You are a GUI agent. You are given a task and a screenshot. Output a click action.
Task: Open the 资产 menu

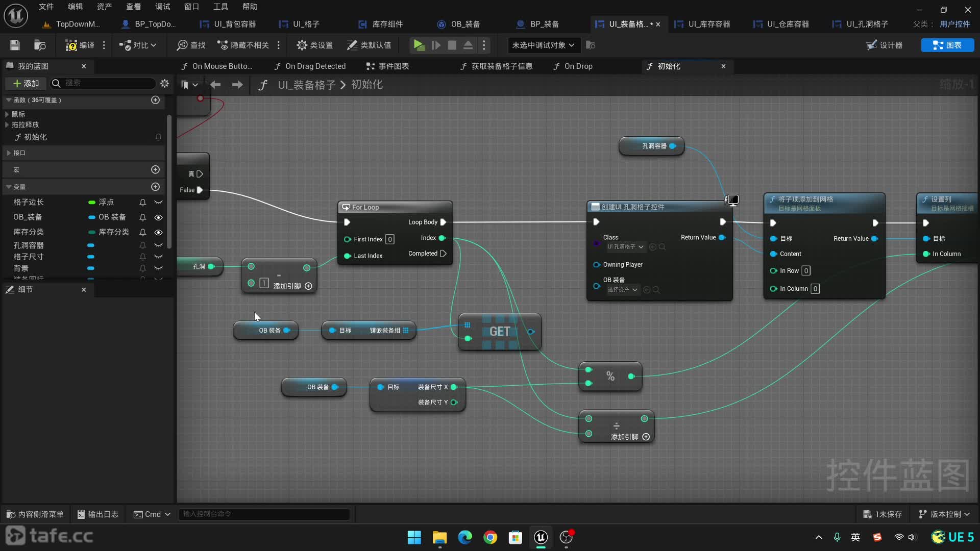104,7
